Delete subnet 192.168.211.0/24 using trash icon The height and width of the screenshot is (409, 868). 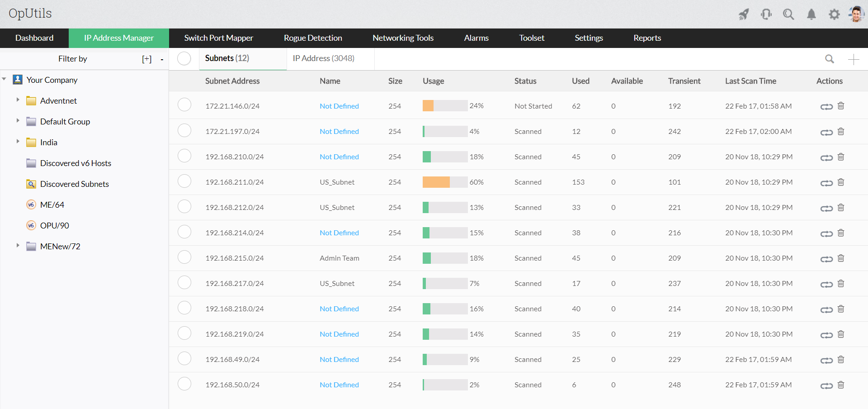[841, 182]
